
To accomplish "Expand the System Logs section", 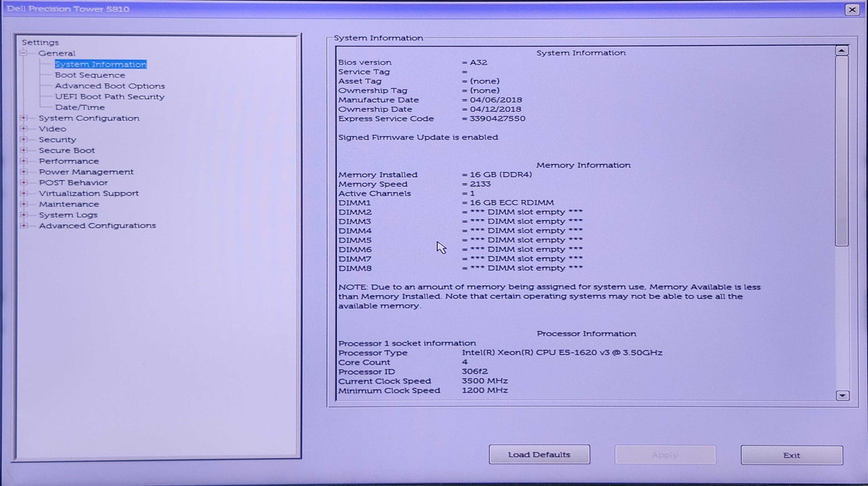I will [24, 215].
